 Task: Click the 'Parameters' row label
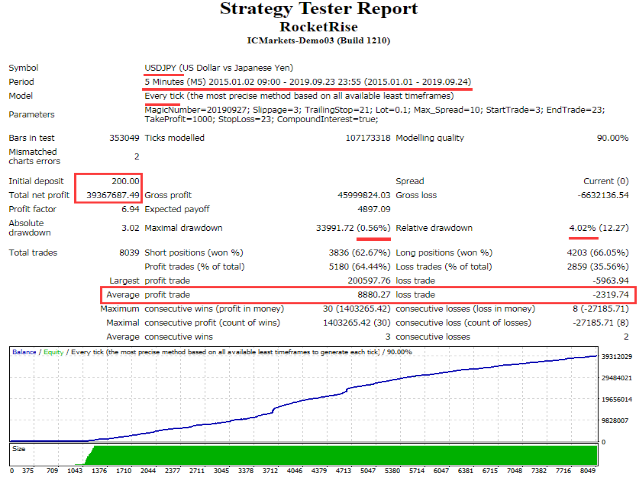[x=31, y=115]
